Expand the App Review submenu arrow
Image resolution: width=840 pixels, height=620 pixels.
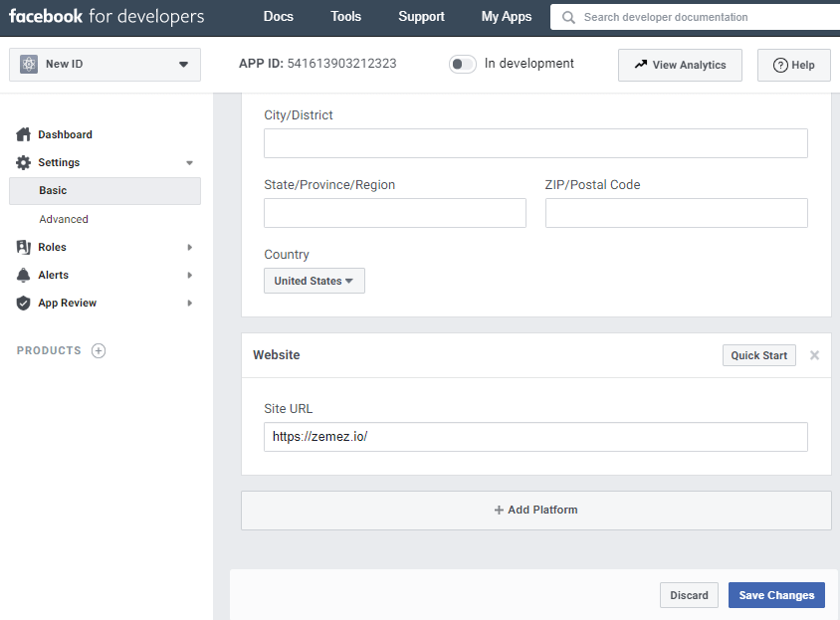click(189, 303)
